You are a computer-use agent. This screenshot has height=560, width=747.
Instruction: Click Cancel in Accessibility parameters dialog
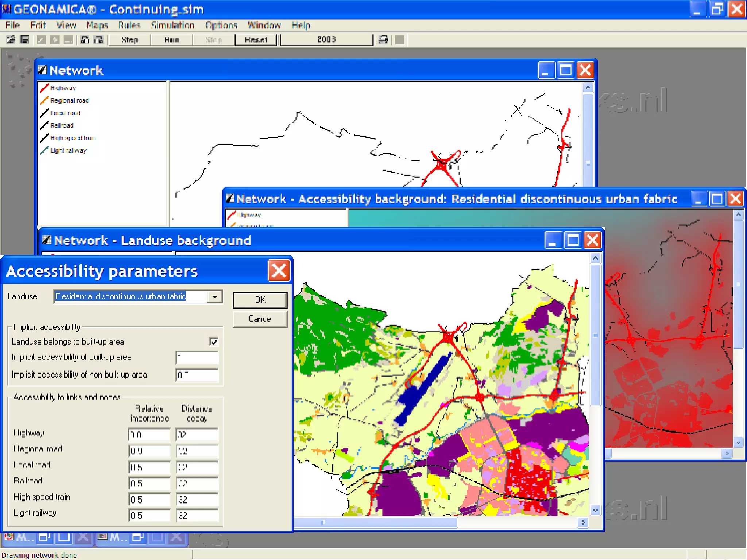(x=260, y=319)
